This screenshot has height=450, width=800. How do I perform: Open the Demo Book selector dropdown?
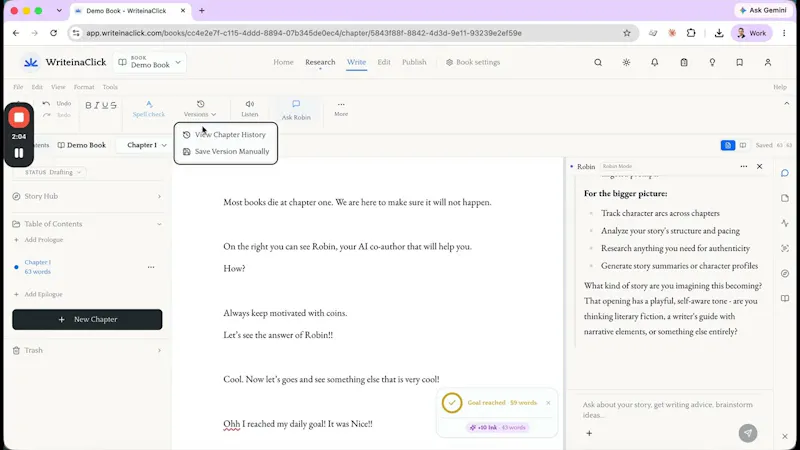(149, 62)
